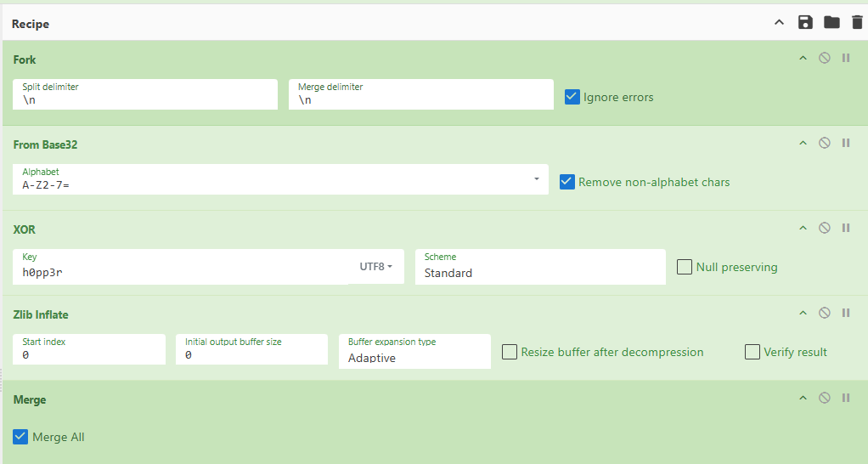Image resolution: width=868 pixels, height=464 pixels.
Task: Enable Null preserving for XOR
Action: click(x=685, y=267)
